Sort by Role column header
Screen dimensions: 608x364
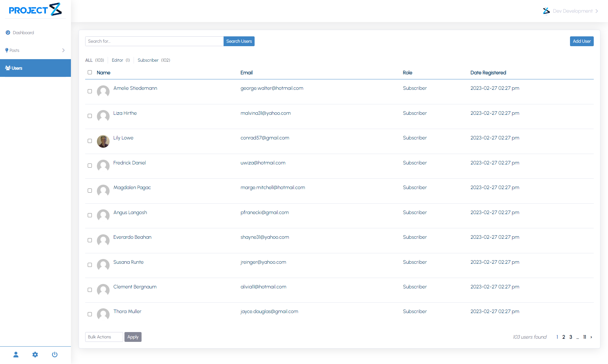pyautogui.click(x=408, y=72)
